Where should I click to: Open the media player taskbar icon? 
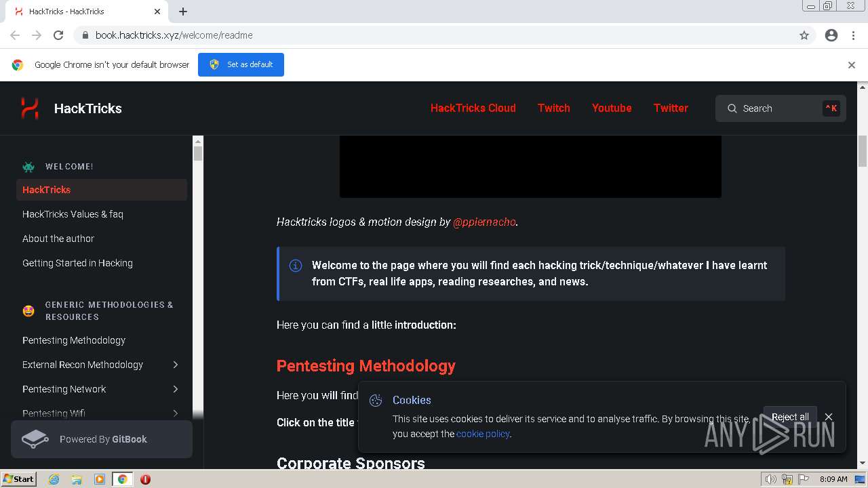click(100, 479)
